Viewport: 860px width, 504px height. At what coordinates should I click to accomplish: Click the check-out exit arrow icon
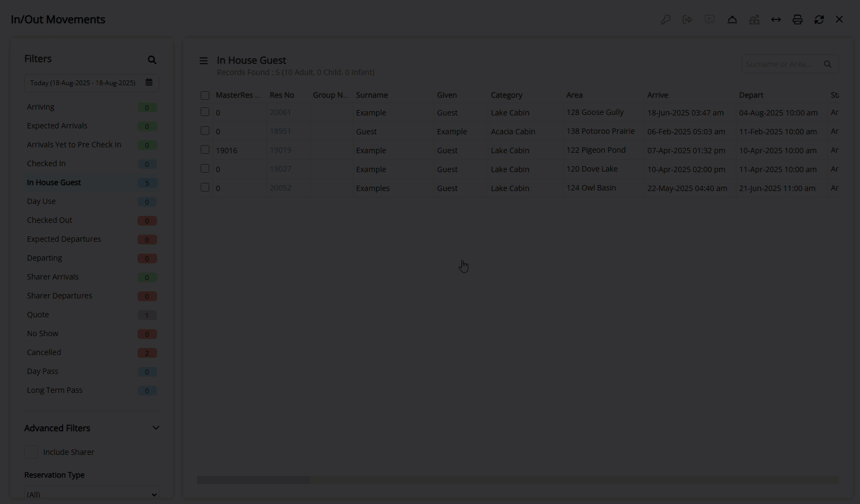pos(687,19)
